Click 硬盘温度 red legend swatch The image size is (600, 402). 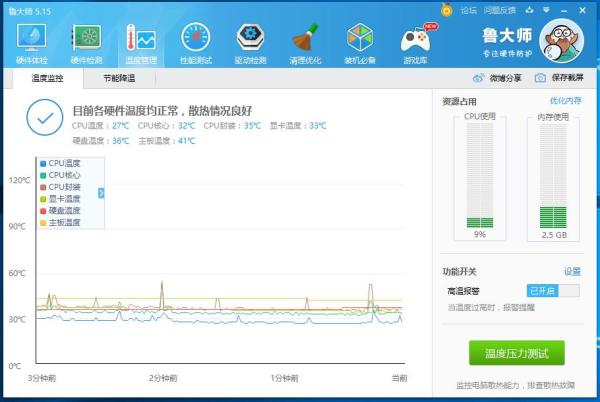click(x=43, y=211)
